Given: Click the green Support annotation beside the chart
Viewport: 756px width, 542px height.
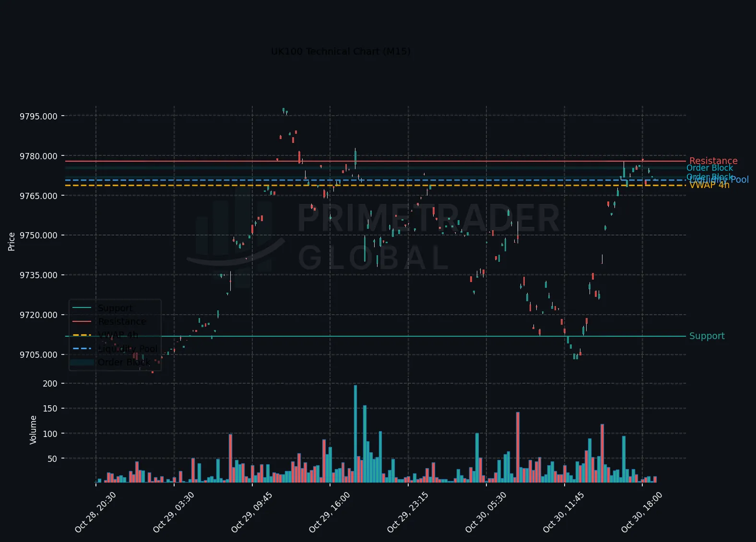Looking at the screenshot, I should [707, 336].
